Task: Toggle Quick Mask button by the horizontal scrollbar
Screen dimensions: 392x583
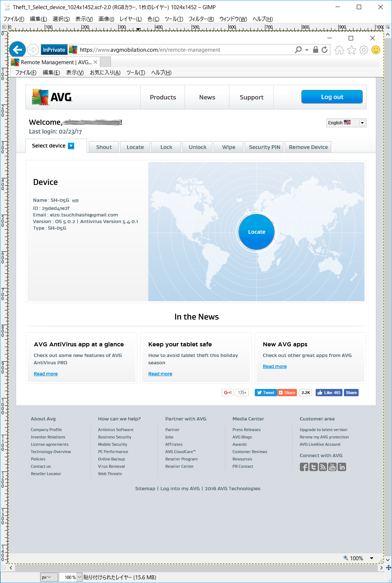Action: coord(4,568)
